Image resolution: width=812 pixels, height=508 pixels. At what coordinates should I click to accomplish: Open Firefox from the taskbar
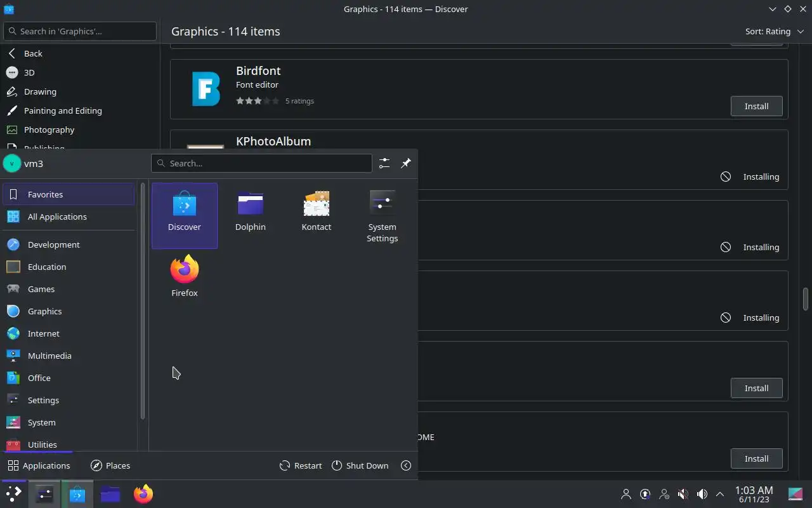click(x=143, y=493)
